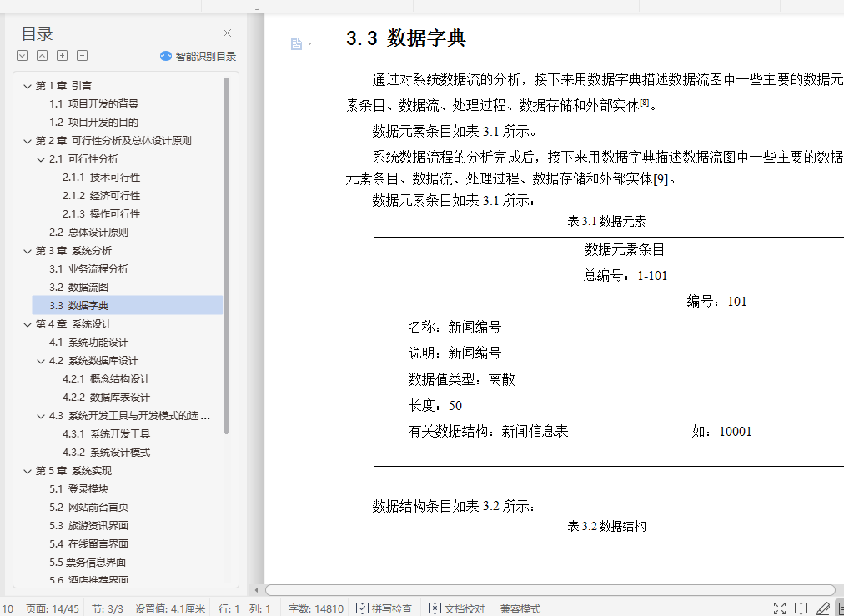Image resolution: width=844 pixels, height=616 pixels.
Task: Open the small dropdown arrow next to the page icon
Action: click(309, 44)
